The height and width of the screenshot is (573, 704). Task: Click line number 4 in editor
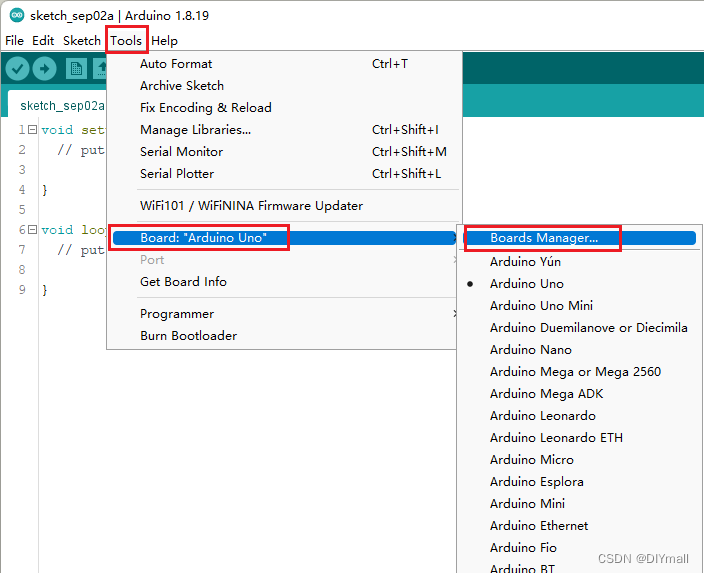(22, 190)
